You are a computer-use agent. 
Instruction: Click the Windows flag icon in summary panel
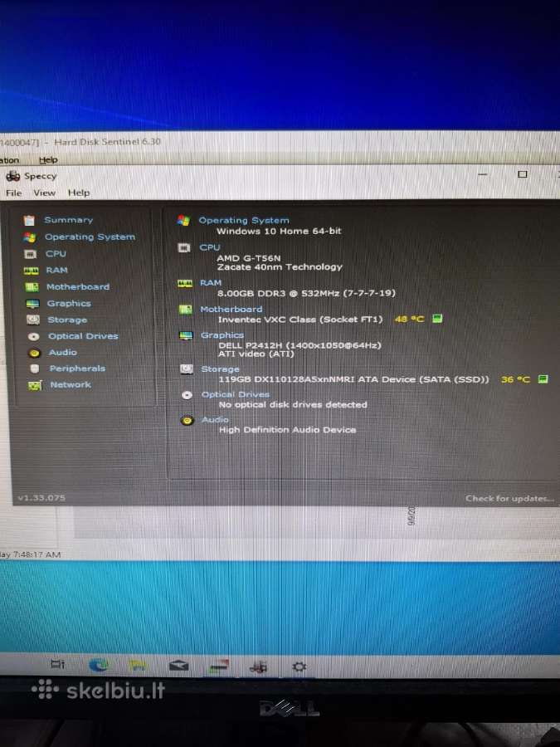click(183, 220)
